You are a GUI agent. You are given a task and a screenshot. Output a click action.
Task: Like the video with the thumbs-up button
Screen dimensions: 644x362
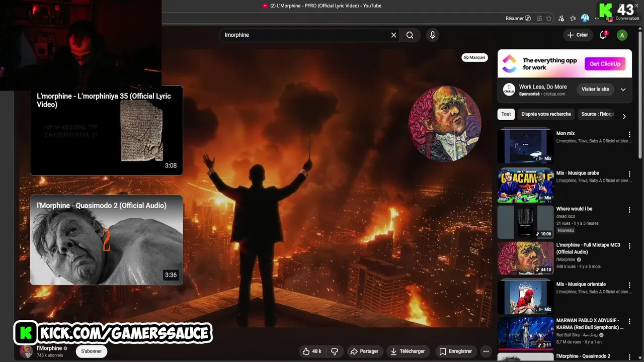click(x=311, y=351)
